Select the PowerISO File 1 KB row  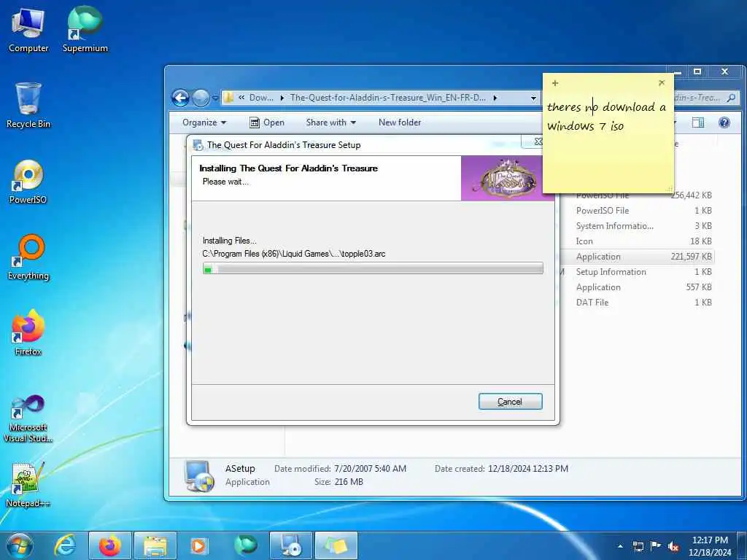[x=638, y=211]
